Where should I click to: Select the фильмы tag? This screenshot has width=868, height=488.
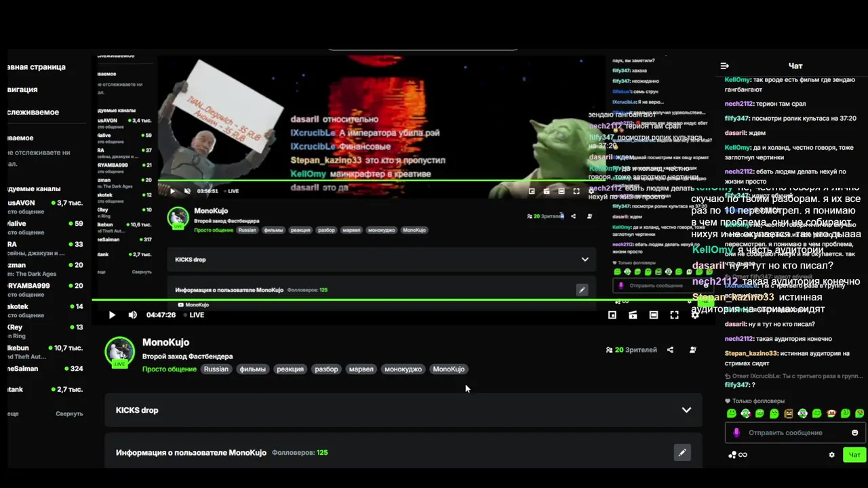tap(252, 369)
